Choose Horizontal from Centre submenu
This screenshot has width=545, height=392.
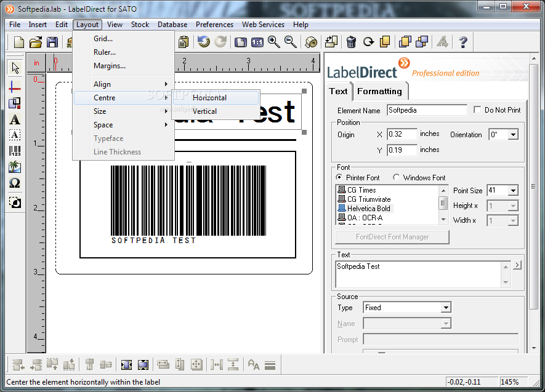point(216,98)
